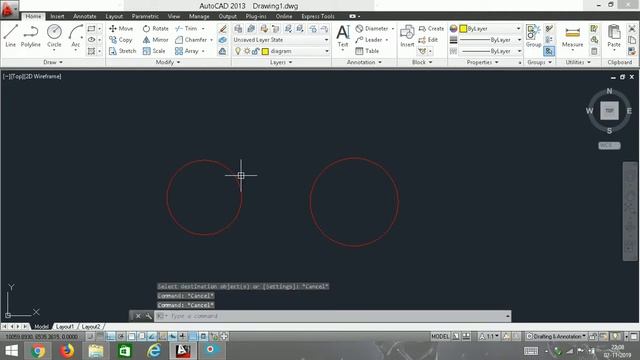Expand the Modify panel
This screenshot has height=360, width=640.
(168, 62)
